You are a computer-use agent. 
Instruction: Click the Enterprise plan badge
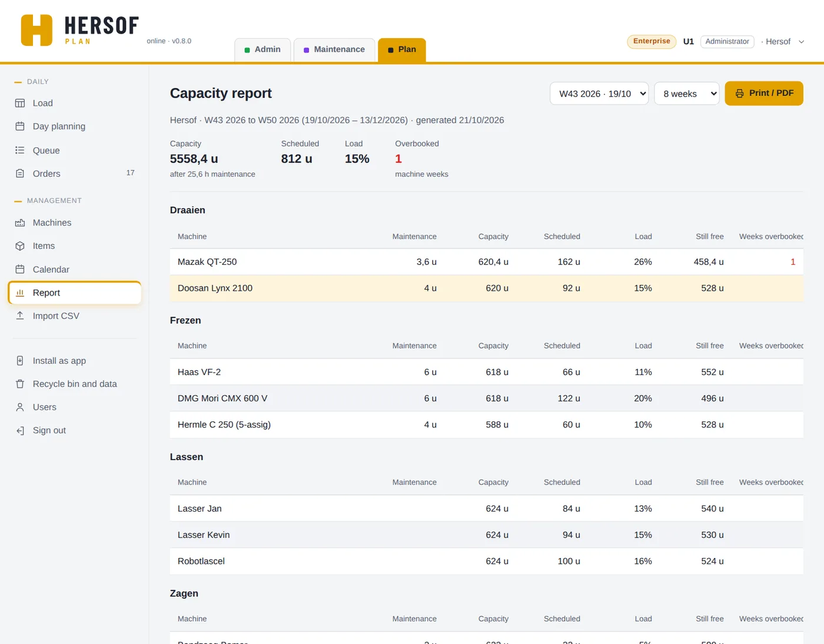coord(652,41)
